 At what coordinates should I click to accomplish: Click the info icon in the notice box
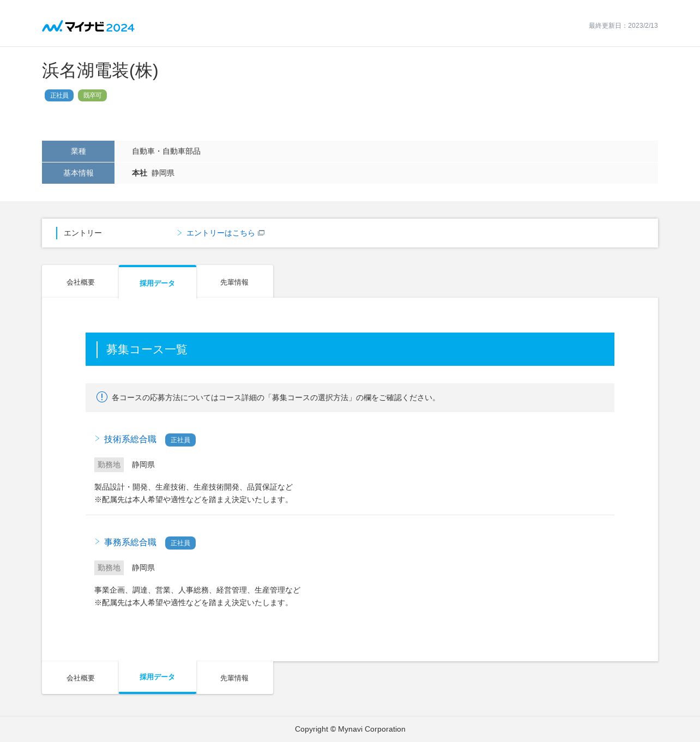[x=102, y=397]
